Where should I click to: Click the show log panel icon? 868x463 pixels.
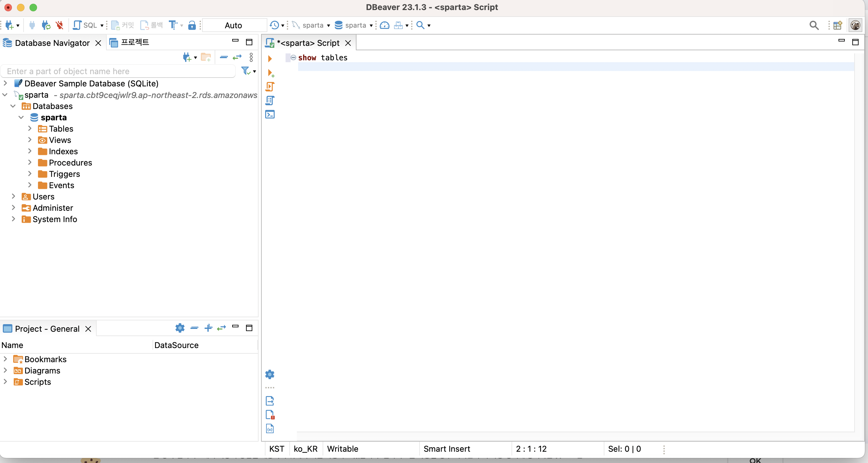(x=270, y=414)
